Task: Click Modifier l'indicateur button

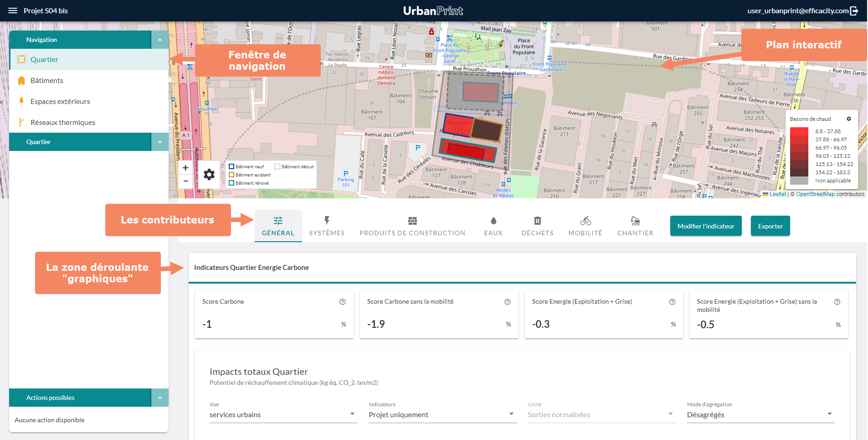Action: pyautogui.click(x=706, y=226)
